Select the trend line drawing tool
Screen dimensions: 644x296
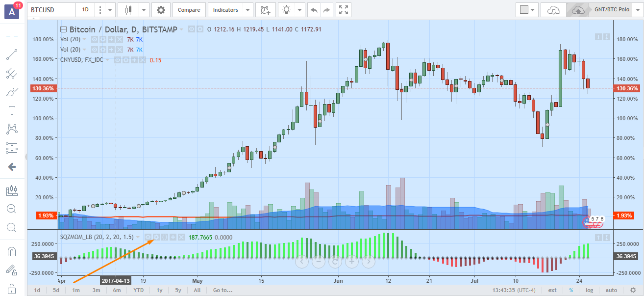pyautogui.click(x=12, y=54)
